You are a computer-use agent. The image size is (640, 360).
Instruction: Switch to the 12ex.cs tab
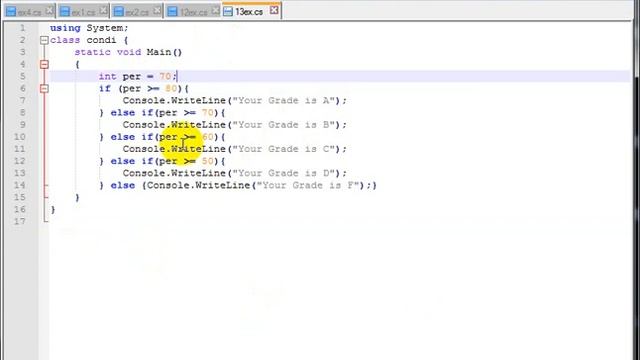193,11
